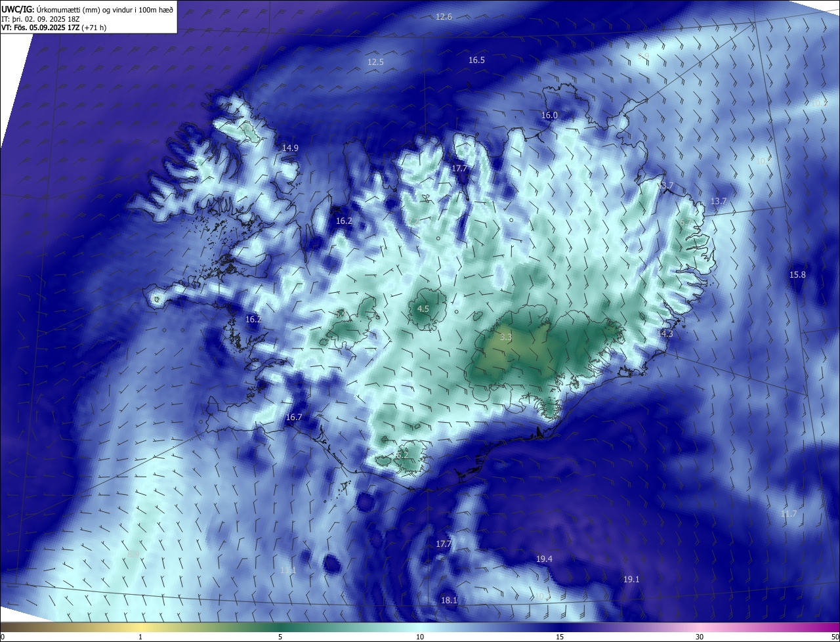Click the 13.7 value offshore of the east coast

point(719,201)
